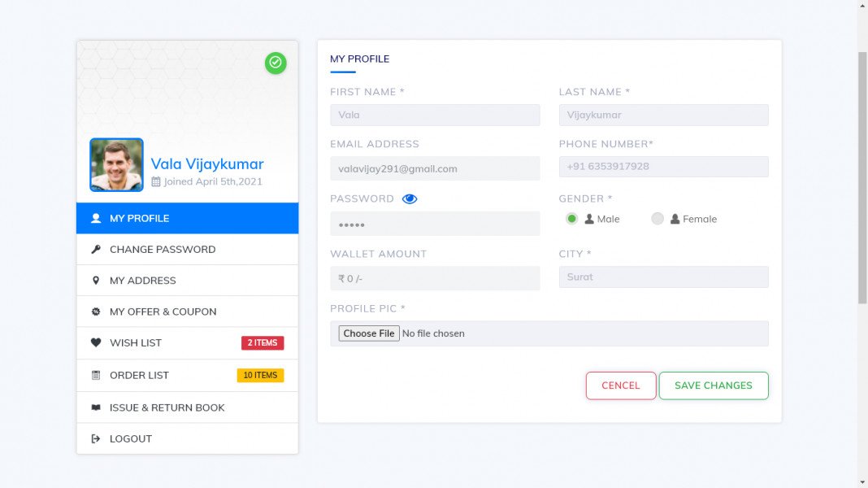Click the male person icon under Gender
Viewport: 868px width, 488px height.
coord(589,219)
